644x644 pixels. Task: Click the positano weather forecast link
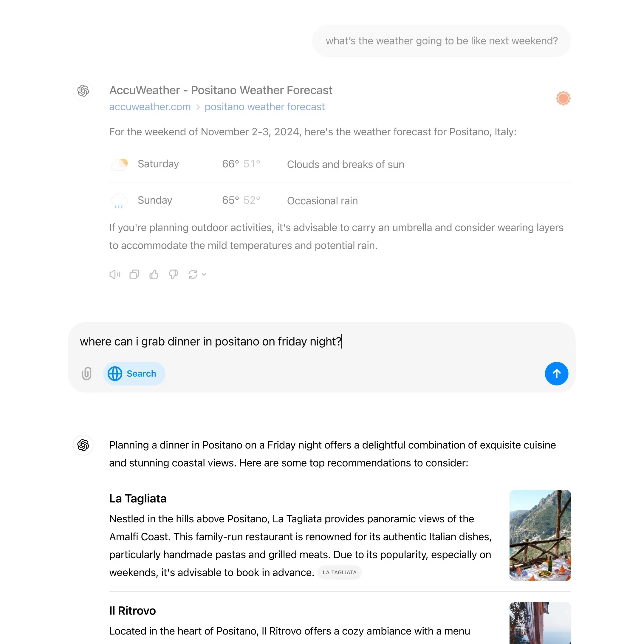pos(264,107)
